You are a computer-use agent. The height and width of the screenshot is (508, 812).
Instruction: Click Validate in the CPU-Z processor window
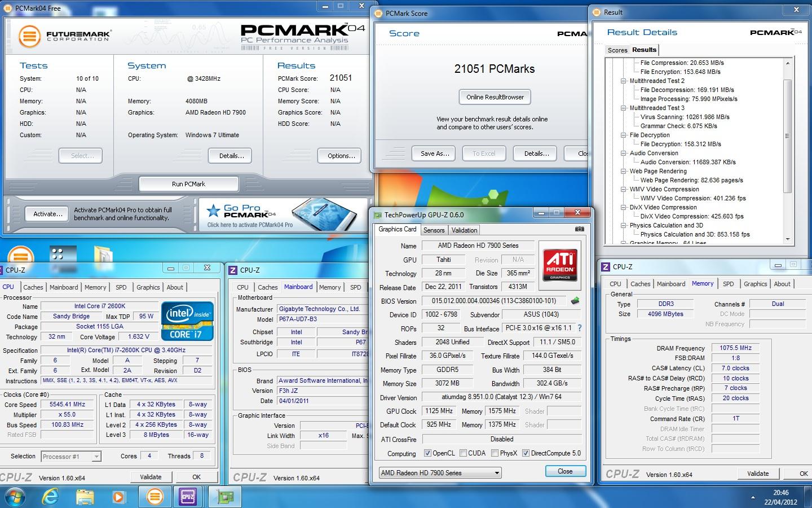tap(151, 477)
